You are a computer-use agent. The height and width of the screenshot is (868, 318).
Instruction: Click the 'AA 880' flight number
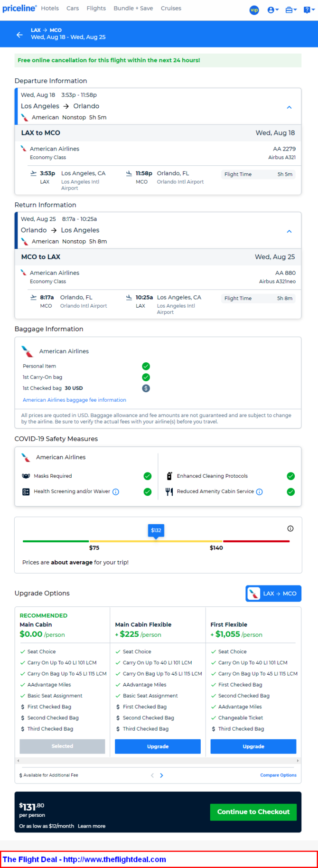pyautogui.click(x=285, y=273)
